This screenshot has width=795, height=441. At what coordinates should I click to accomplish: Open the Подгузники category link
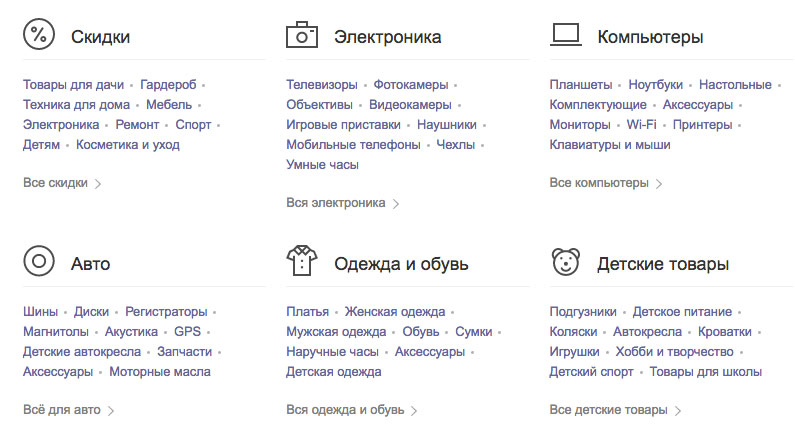583,312
